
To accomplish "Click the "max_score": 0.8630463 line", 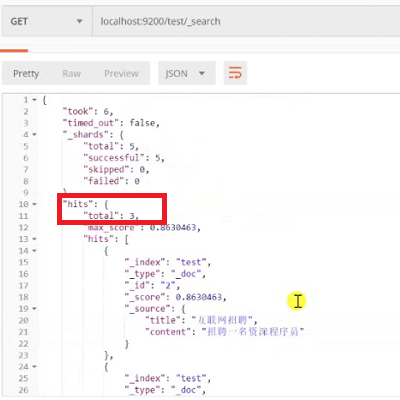I will click(x=142, y=228).
